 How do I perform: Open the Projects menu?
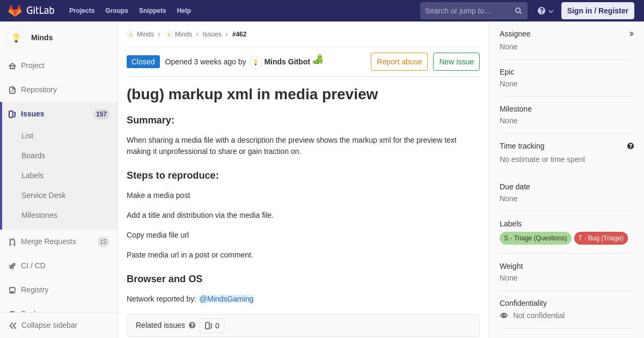tap(82, 11)
